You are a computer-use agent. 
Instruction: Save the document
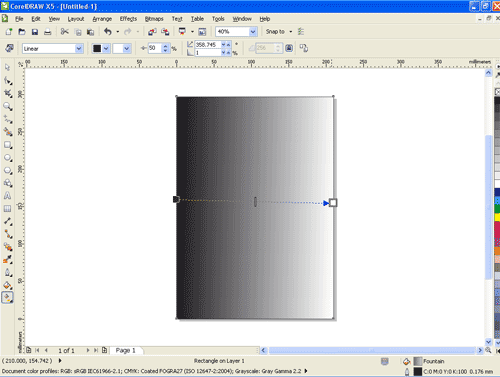(x=35, y=32)
